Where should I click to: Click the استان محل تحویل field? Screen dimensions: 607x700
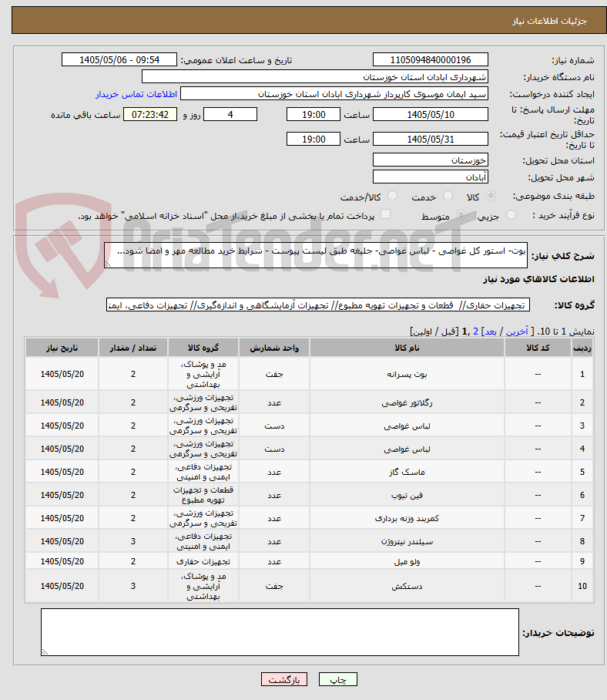tap(431, 160)
